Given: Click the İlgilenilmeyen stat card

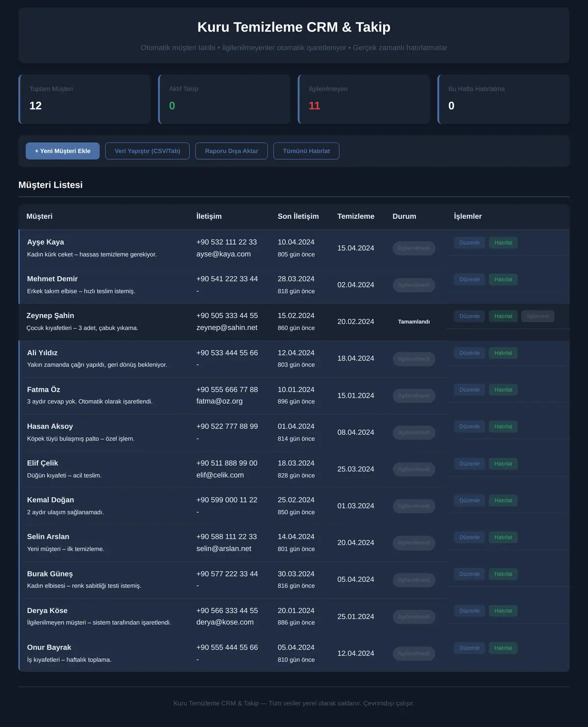Looking at the screenshot, I should tap(364, 99).
